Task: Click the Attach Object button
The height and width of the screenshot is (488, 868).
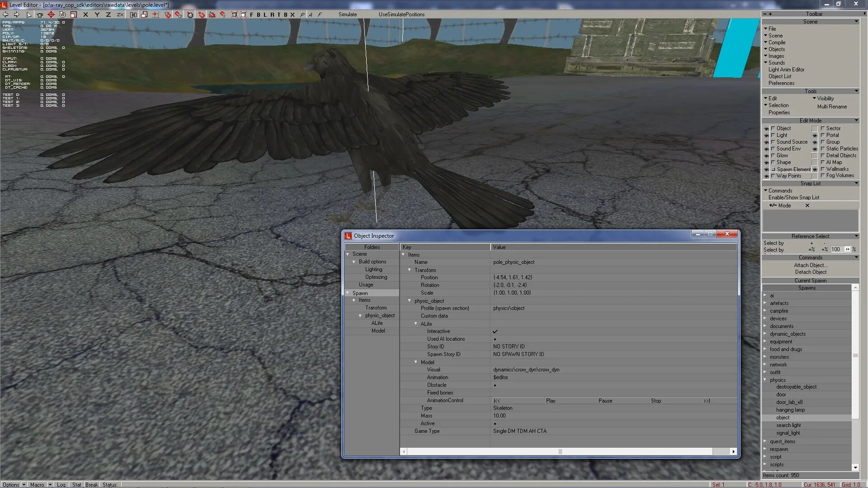Action: pyautogui.click(x=811, y=265)
